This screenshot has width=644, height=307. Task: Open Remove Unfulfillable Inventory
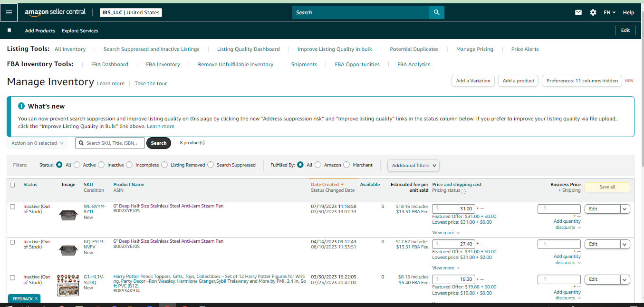tap(236, 64)
